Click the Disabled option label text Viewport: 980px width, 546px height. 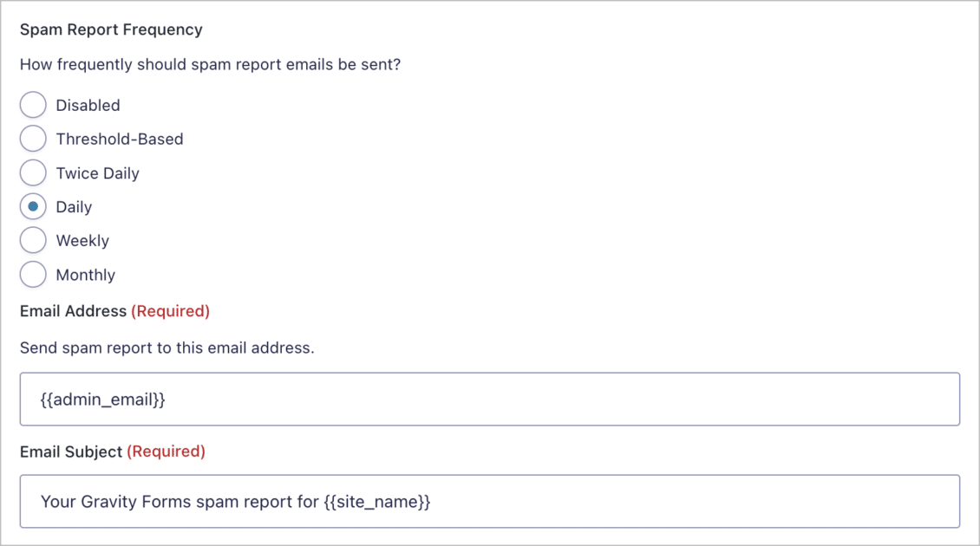pos(88,105)
